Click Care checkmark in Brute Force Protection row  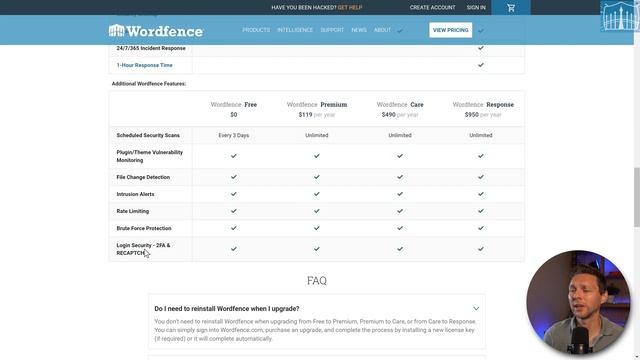click(x=400, y=228)
